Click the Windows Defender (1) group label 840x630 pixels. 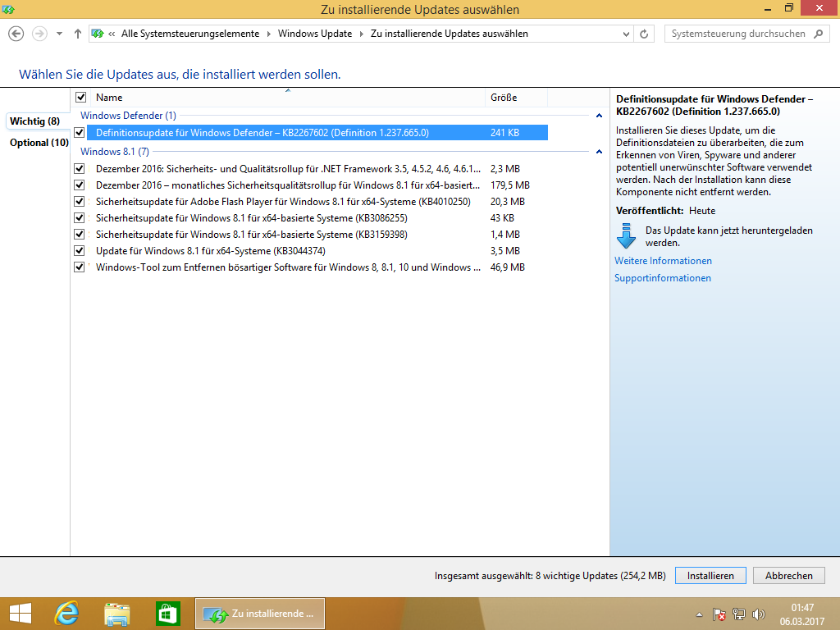[128, 116]
